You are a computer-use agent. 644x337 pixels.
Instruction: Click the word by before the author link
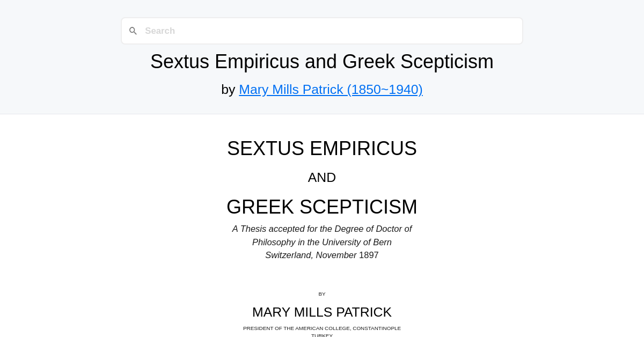tap(228, 90)
